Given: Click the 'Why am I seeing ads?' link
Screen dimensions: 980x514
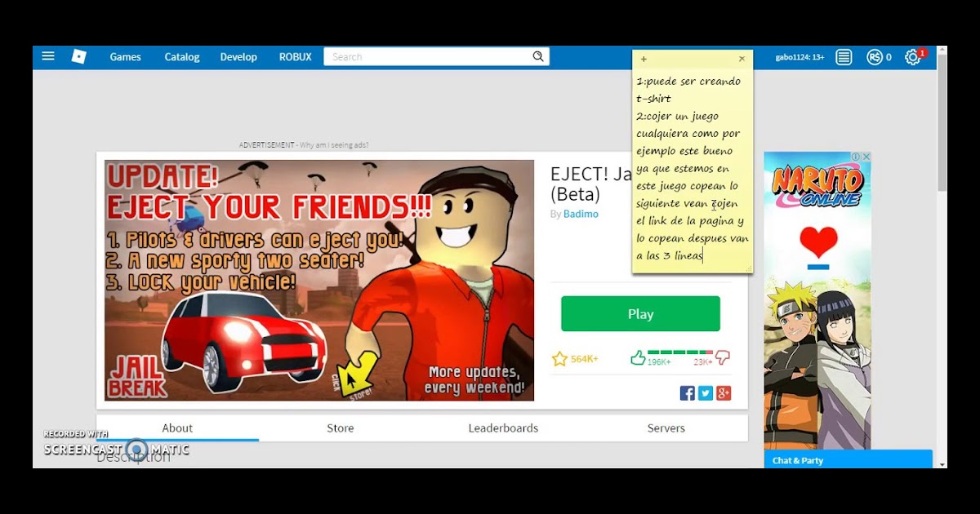Looking at the screenshot, I should coord(334,145).
